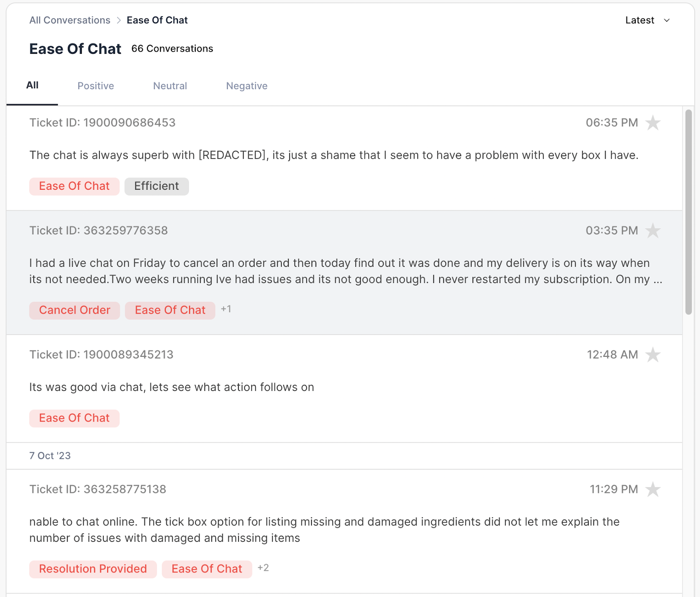Open the Latest sort order dropdown

tap(647, 20)
